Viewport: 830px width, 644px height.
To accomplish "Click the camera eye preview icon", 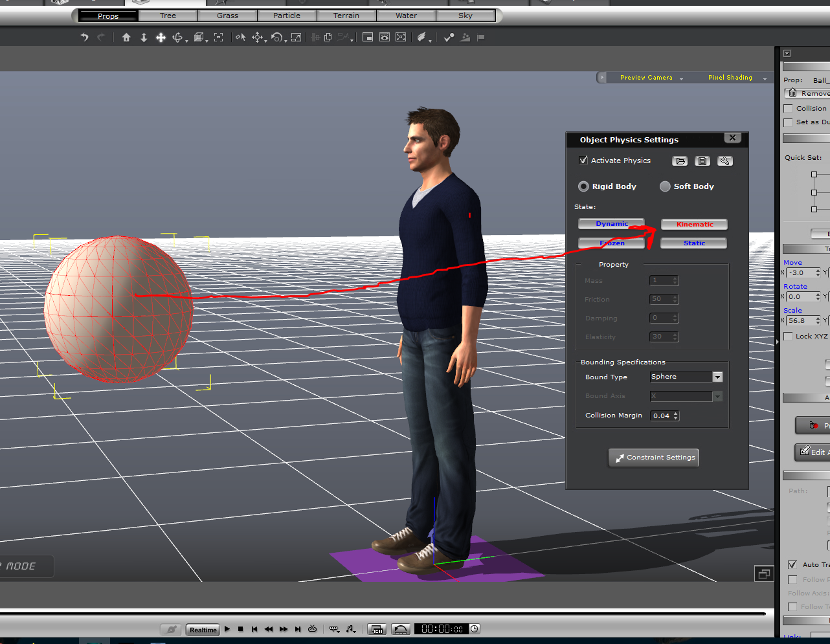I will 385,38.
